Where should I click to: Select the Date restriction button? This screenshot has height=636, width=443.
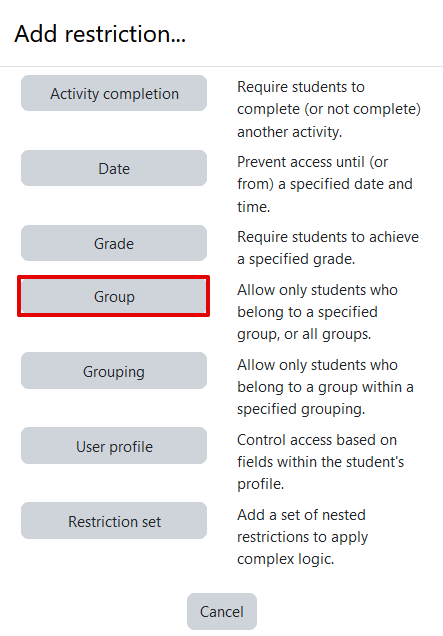[114, 168]
